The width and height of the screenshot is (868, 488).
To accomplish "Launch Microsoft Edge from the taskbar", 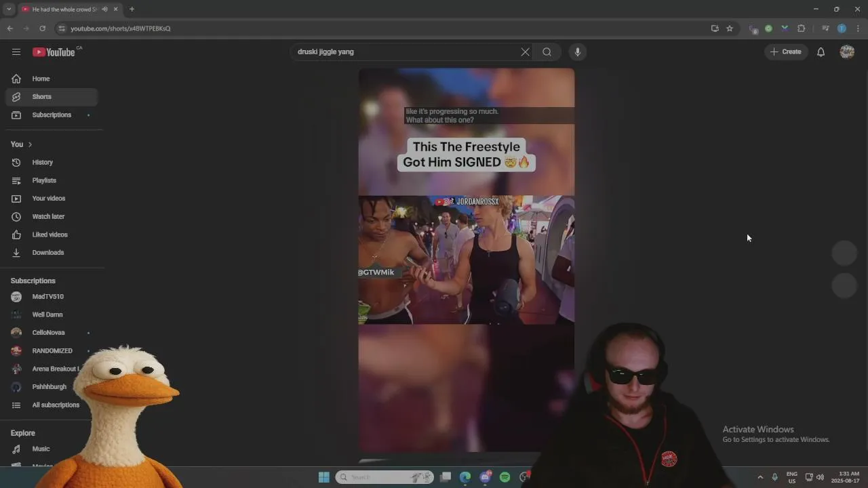I will click(465, 477).
